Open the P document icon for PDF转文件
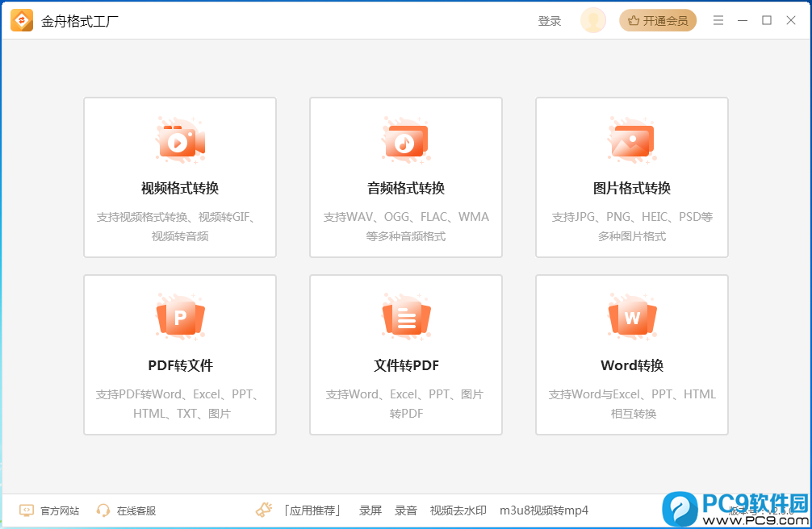This screenshot has width=812, height=529. pos(180,317)
